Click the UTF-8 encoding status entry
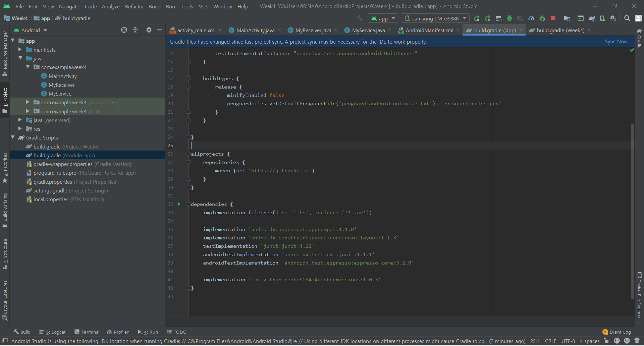 tap(568, 341)
